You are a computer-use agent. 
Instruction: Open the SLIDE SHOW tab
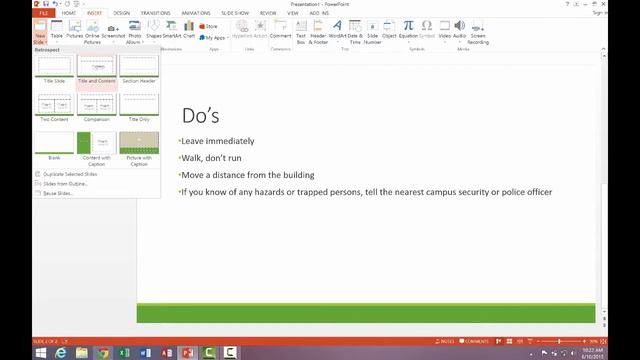(x=235, y=13)
